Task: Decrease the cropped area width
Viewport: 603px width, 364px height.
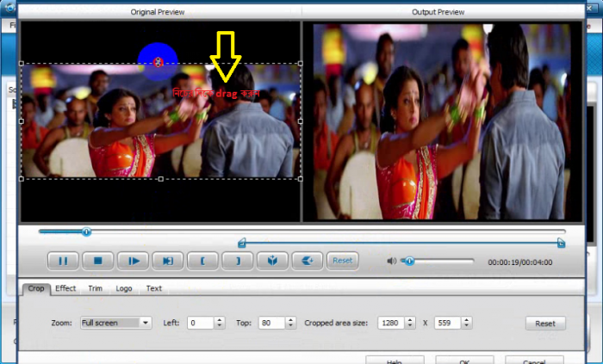Action: 410,326
